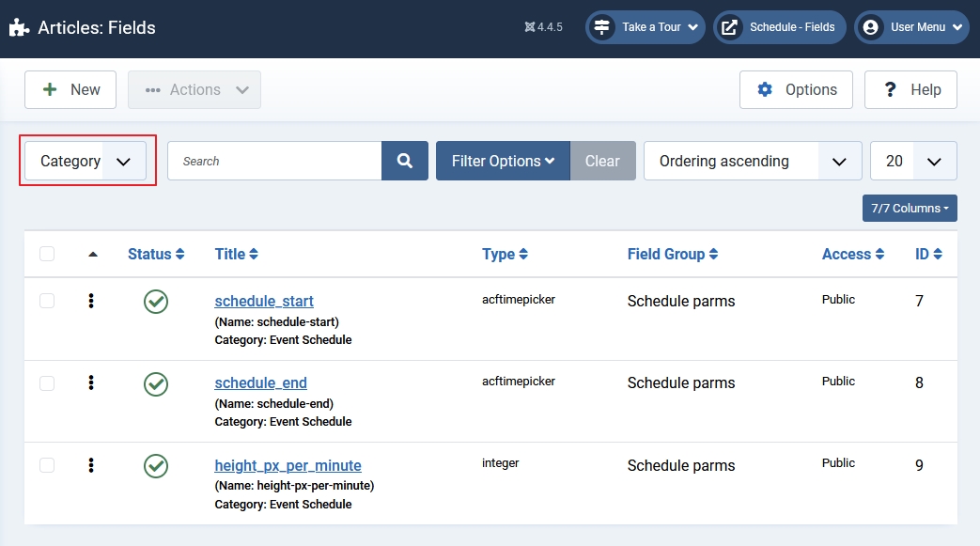Click the drag handle dots for schedule_start
The height and width of the screenshot is (546, 980).
pos(91,301)
